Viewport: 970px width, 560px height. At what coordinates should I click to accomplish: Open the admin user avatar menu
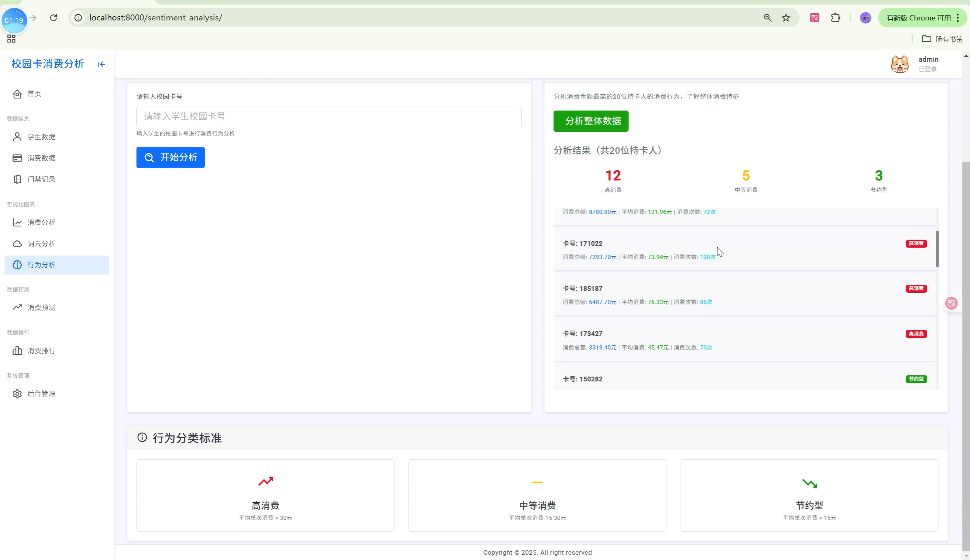899,64
